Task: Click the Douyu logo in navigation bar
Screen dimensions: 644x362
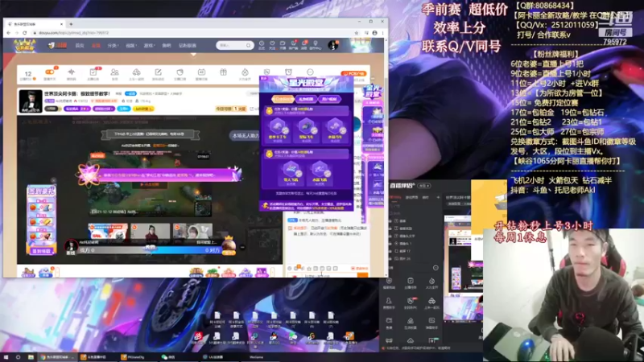Action: [x=57, y=46]
